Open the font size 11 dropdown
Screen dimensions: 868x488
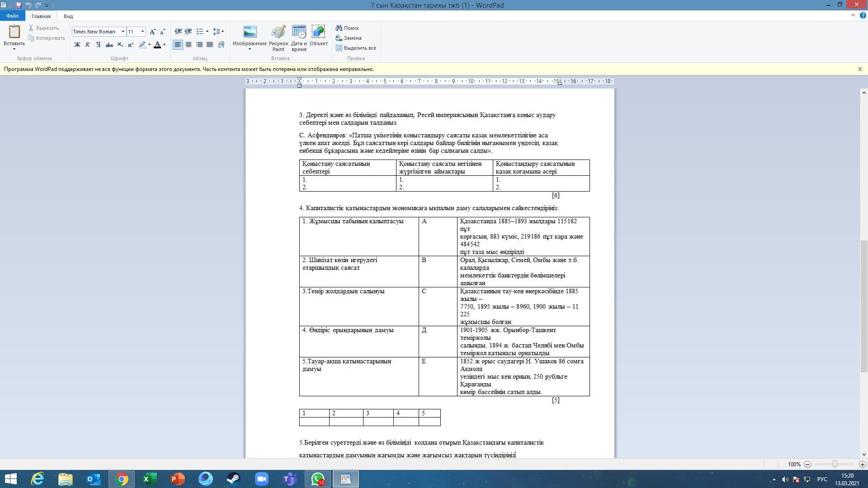click(142, 32)
